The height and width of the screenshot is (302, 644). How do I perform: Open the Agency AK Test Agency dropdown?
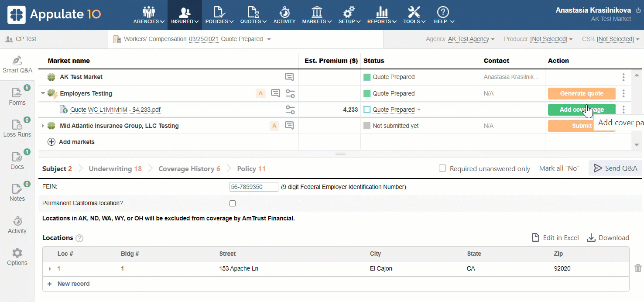(471, 39)
